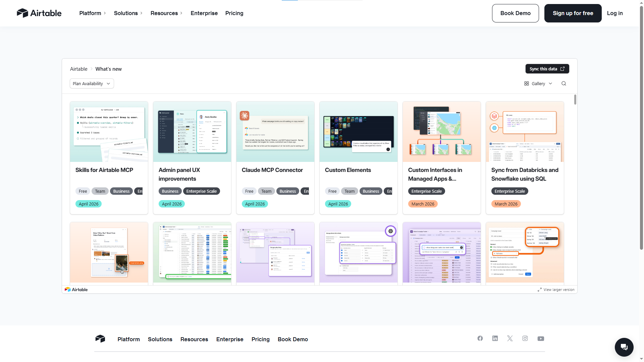Viewport: 644px width, 362px height.
Task: Open the chat support bubble
Action: tap(624, 347)
